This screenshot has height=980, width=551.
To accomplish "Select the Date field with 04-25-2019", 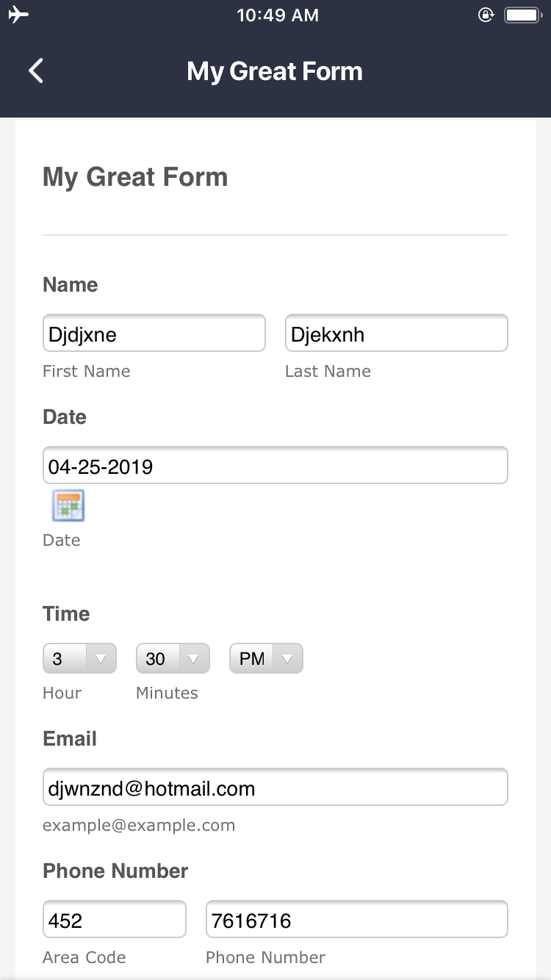I will coord(275,465).
